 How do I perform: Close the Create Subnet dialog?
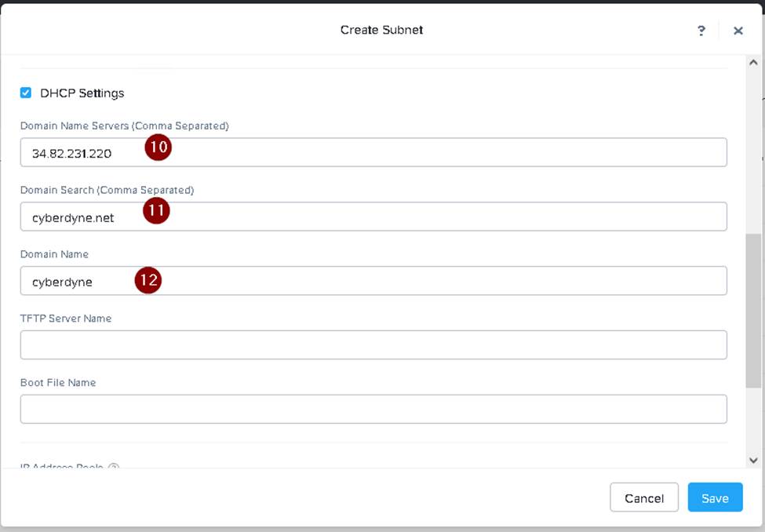point(738,31)
